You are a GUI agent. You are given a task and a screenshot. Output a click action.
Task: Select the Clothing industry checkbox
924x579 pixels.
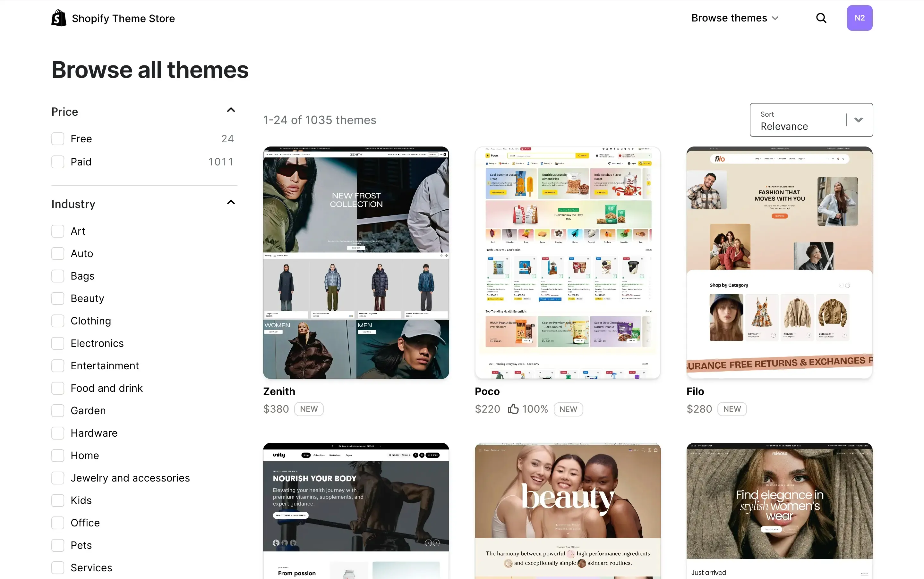tap(57, 321)
